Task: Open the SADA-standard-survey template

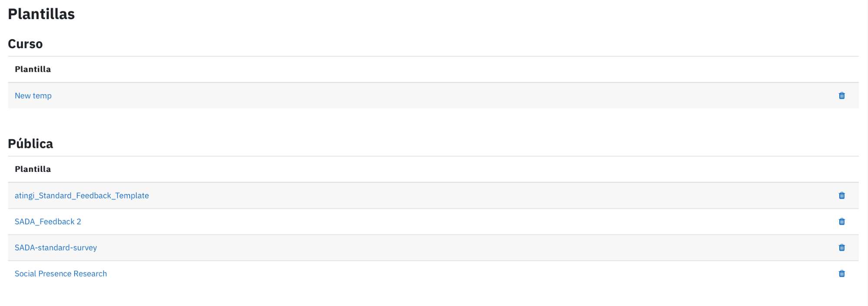Action: [x=56, y=247]
